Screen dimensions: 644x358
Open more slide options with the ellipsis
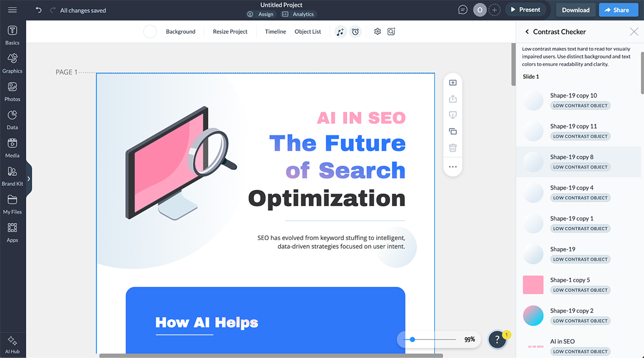tap(452, 167)
